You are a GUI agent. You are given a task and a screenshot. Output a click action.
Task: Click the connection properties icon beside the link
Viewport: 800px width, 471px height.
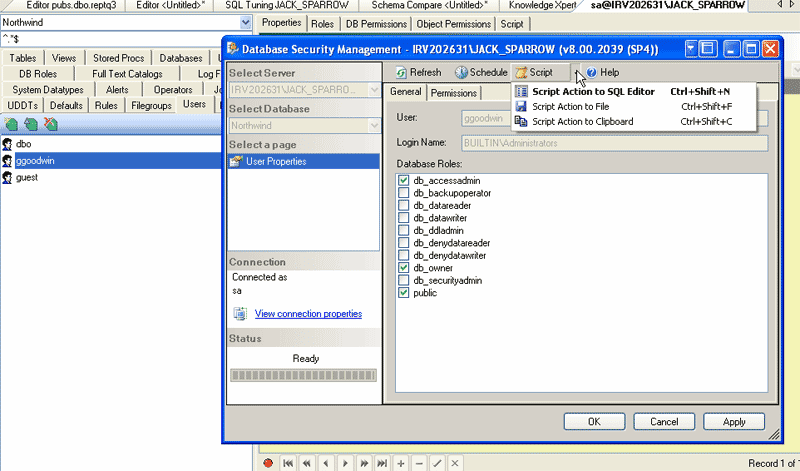(x=240, y=313)
